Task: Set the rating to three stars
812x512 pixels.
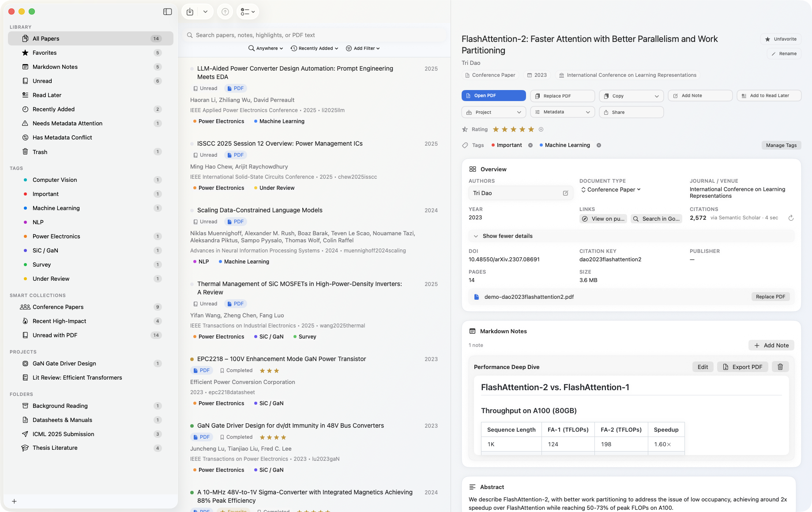Action: [x=513, y=129]
